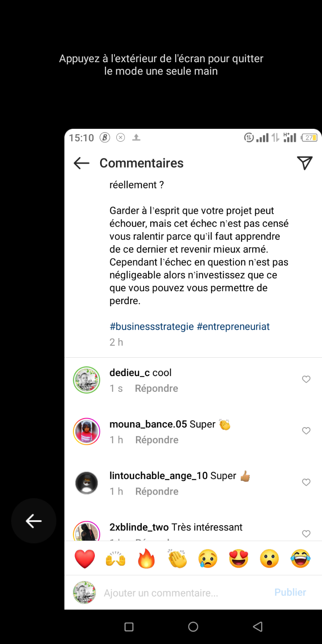Insert the red heart emoji
Screen dimensions: 322x644
[x=85, y=559]
